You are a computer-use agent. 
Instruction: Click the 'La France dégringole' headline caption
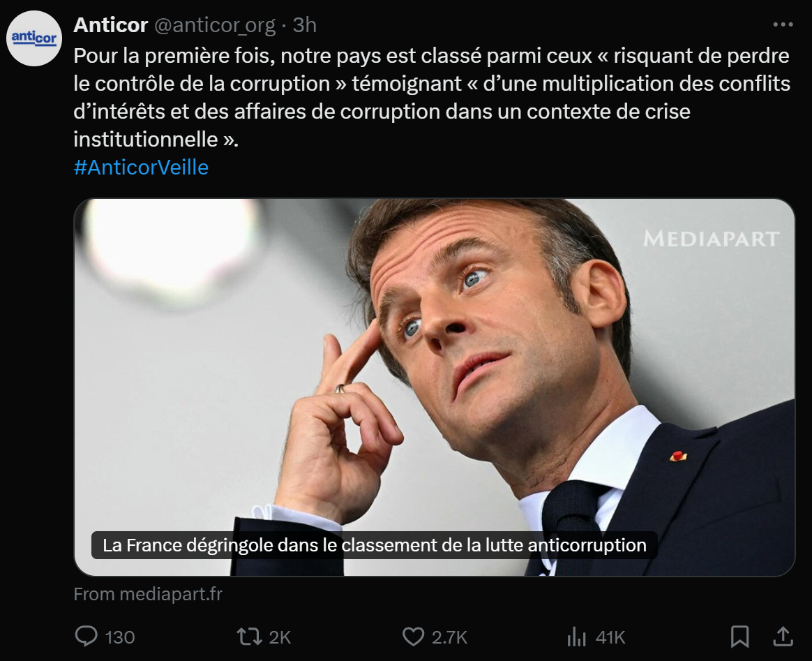[x=374, y=544]
